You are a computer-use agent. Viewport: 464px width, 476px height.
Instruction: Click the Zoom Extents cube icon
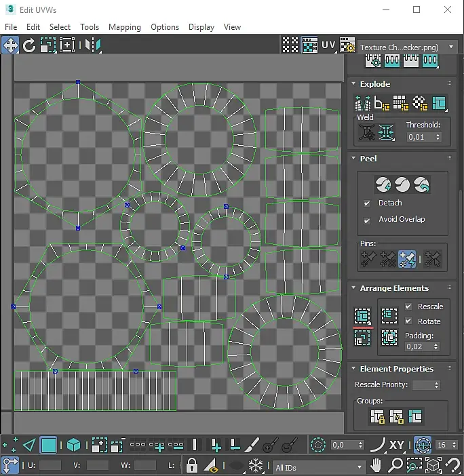[x=433, y=465]
